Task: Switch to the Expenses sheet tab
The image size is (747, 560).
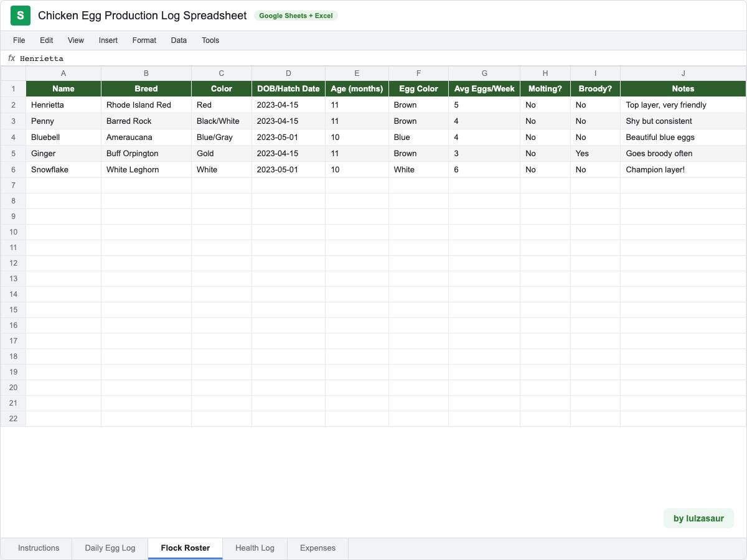Action: coord(317,548)
